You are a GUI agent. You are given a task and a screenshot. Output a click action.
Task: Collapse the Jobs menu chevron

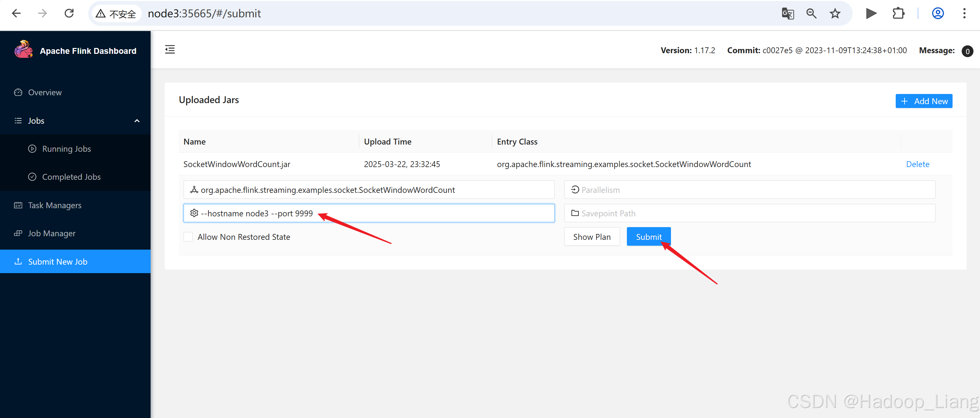pos(137,121)
